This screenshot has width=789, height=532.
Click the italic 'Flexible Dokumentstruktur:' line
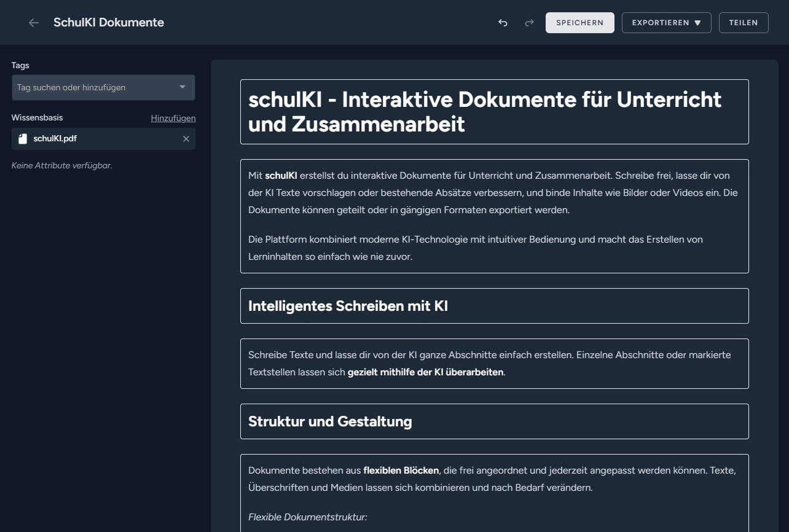tap(308, 517)
